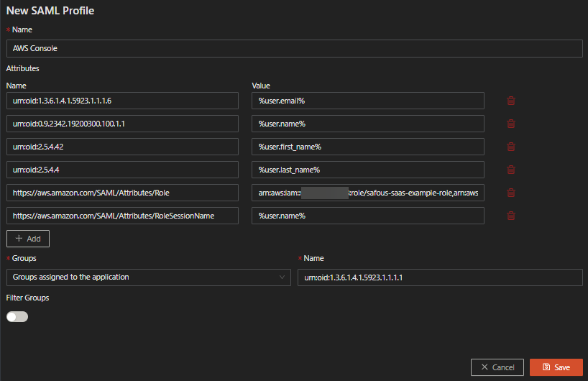Cancel the SAML profile creation
Viewport: 588px width, 381px height.
(x=497, y=367)
